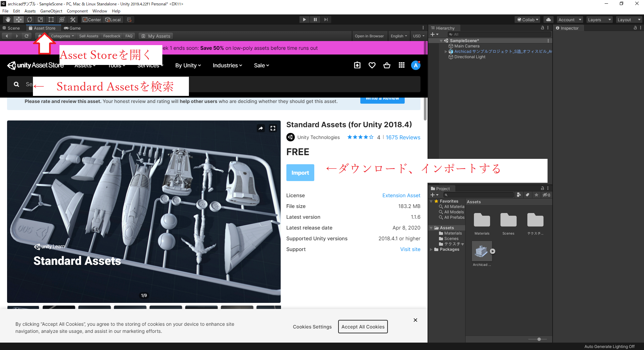This screenshot has height=350, width=644.
Task: Adjust the Project icon size slider
Action: click(538, 339)
